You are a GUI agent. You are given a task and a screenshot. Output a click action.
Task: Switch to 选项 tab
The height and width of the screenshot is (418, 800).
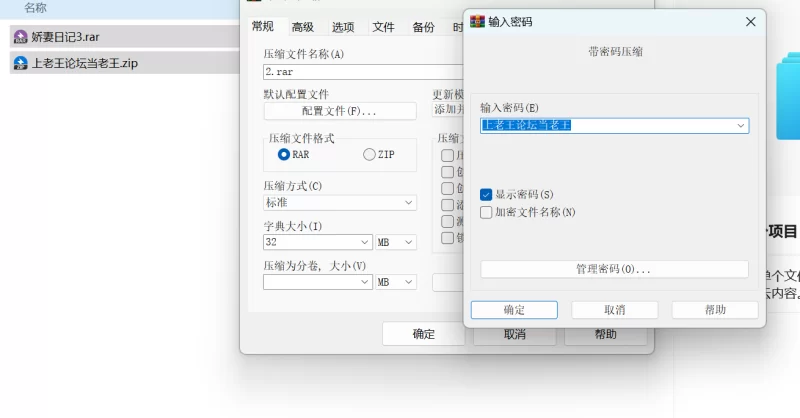click(343, 27)
